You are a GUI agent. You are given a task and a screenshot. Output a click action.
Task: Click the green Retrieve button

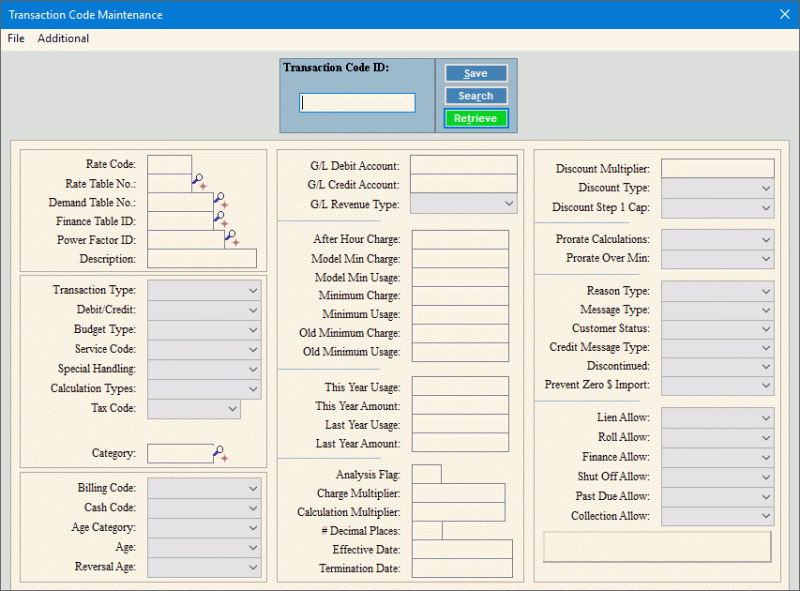click(x=476, y=118)
